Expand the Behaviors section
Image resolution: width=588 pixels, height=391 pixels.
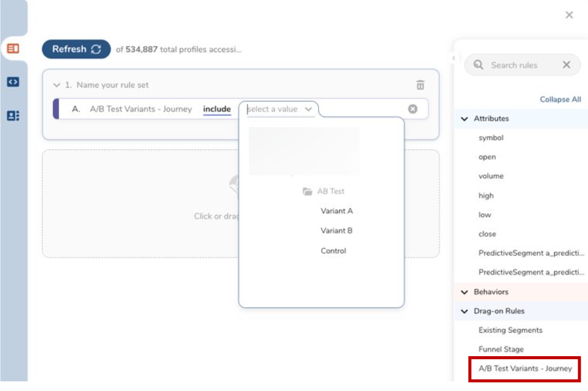pos(464,292)
